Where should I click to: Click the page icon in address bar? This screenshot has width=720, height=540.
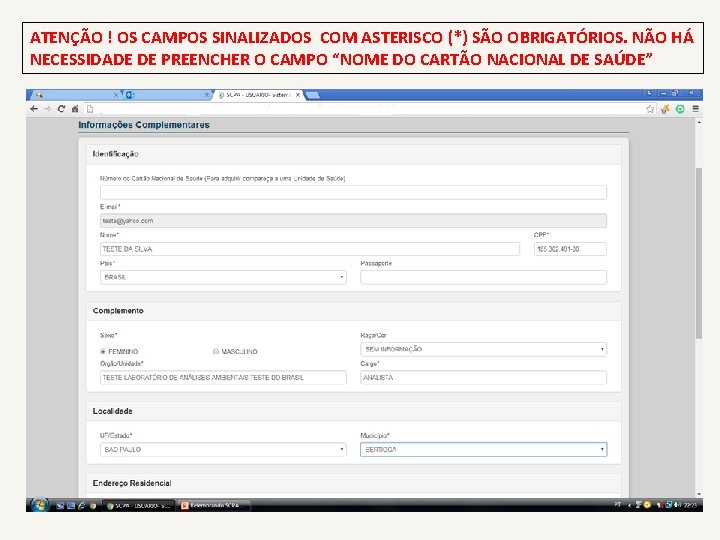click(x=90, y=109)
